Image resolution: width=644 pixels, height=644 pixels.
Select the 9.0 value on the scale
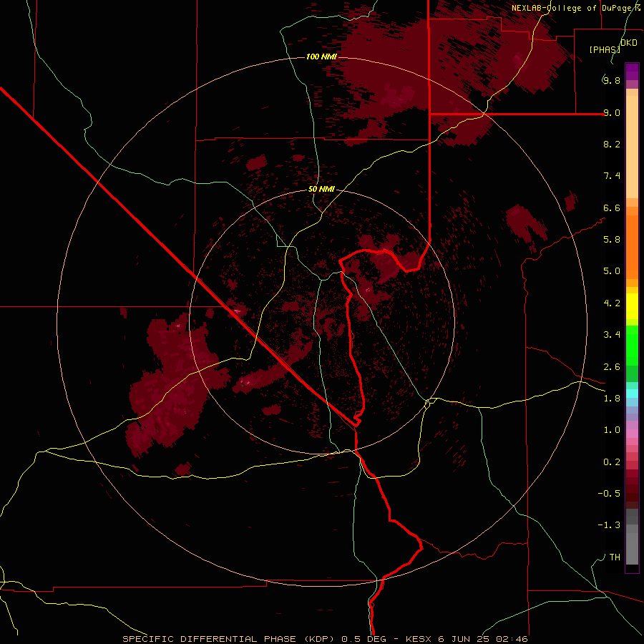[612, 112]
